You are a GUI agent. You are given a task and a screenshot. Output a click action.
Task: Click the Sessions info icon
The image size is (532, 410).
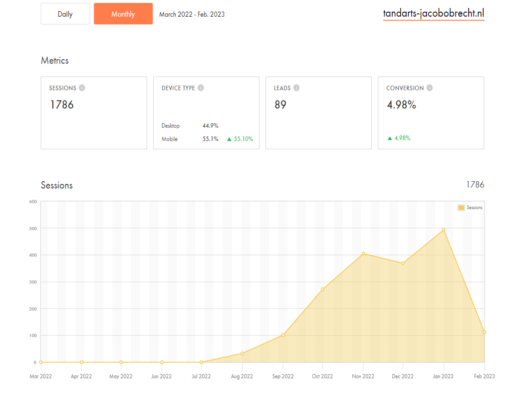82,88
